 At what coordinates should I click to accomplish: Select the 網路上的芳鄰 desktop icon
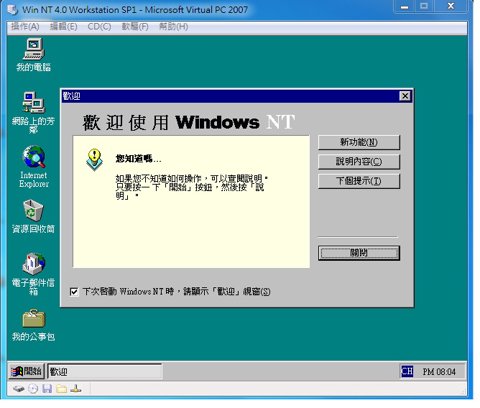click(x=33, y=112)
